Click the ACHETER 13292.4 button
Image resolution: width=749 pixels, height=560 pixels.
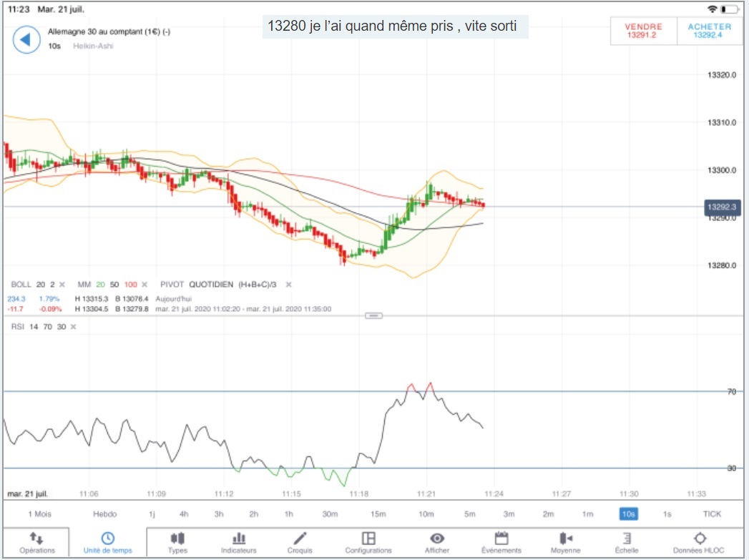710,31
